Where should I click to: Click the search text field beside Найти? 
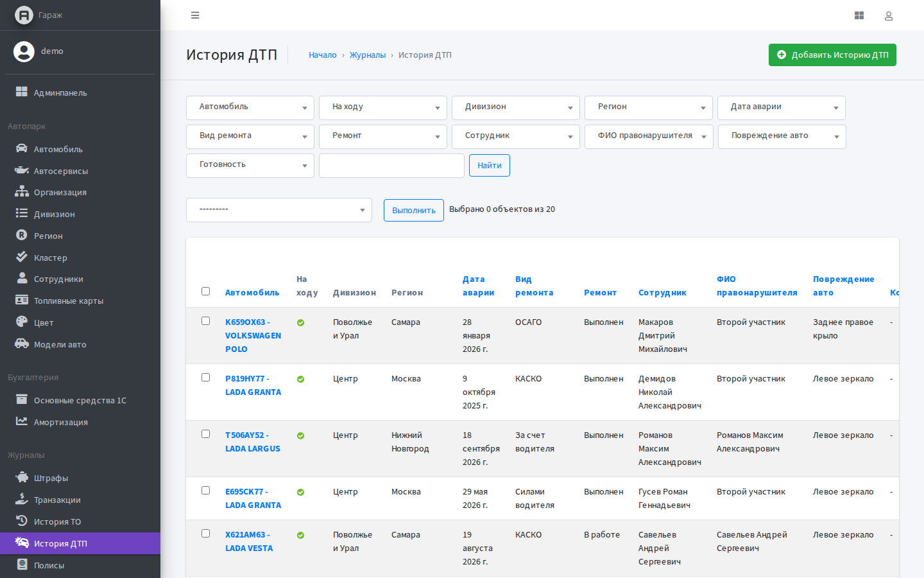(x=391, y=166)
